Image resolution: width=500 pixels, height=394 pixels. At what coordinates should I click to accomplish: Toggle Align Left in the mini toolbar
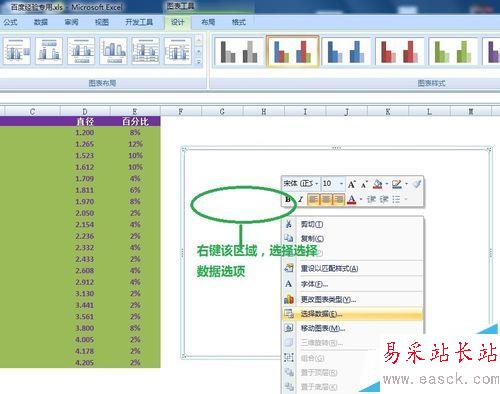(313, 199)
